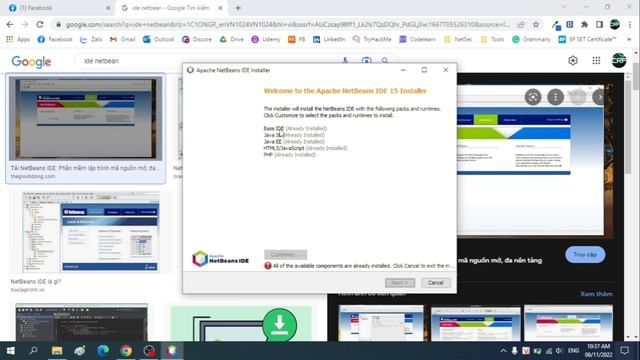Click the disabled Next button in the installer
Image resolution: width=640 pixels, height=360 pixels.
(400, 282)
